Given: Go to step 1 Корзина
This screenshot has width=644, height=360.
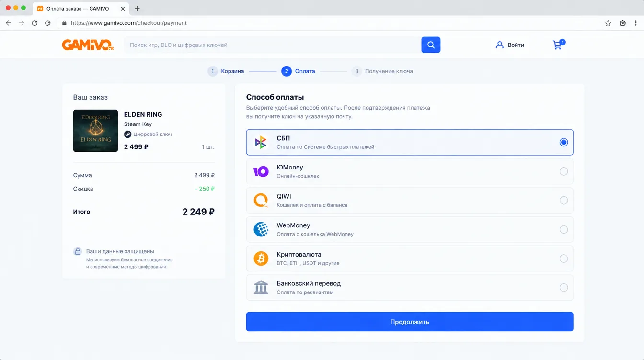Looking at the screenshot, I should coord(226,71).
